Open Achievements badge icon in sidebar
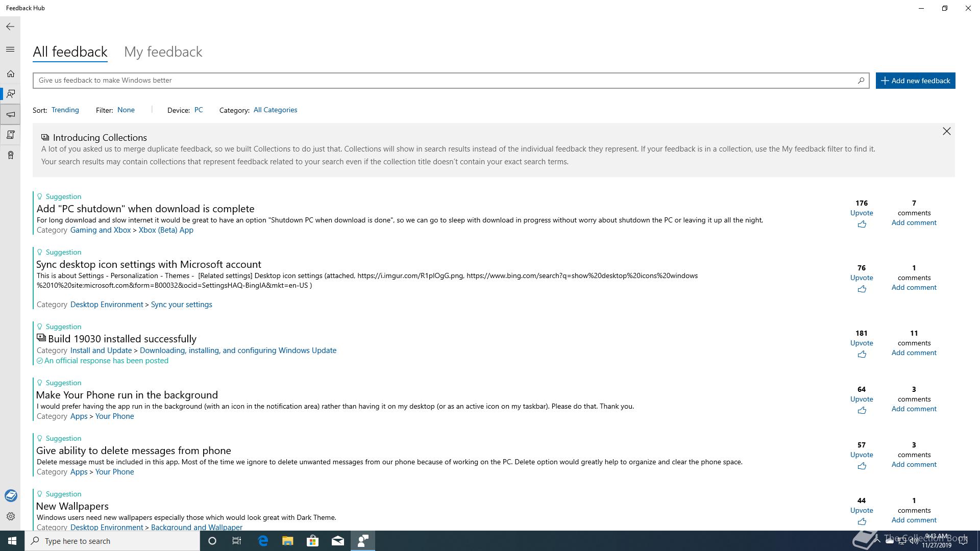This screenshot has width=980, height=551. click(x=10, y=155)
